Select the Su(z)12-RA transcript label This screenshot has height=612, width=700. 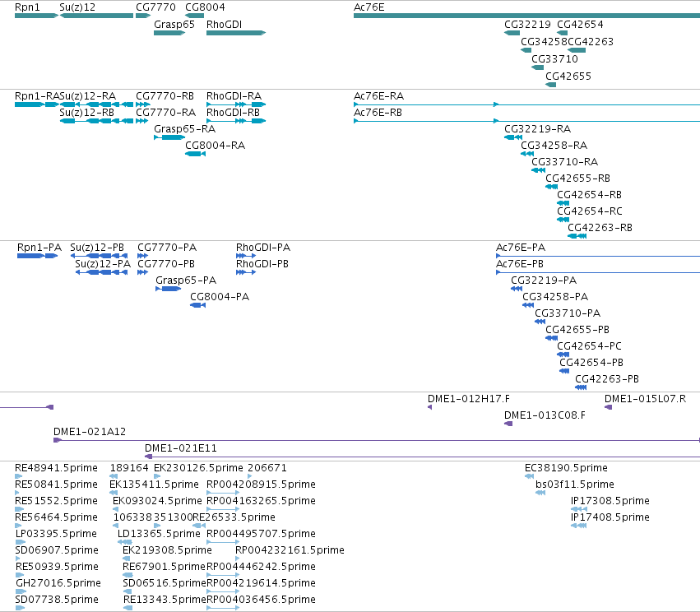click(87, 96)
